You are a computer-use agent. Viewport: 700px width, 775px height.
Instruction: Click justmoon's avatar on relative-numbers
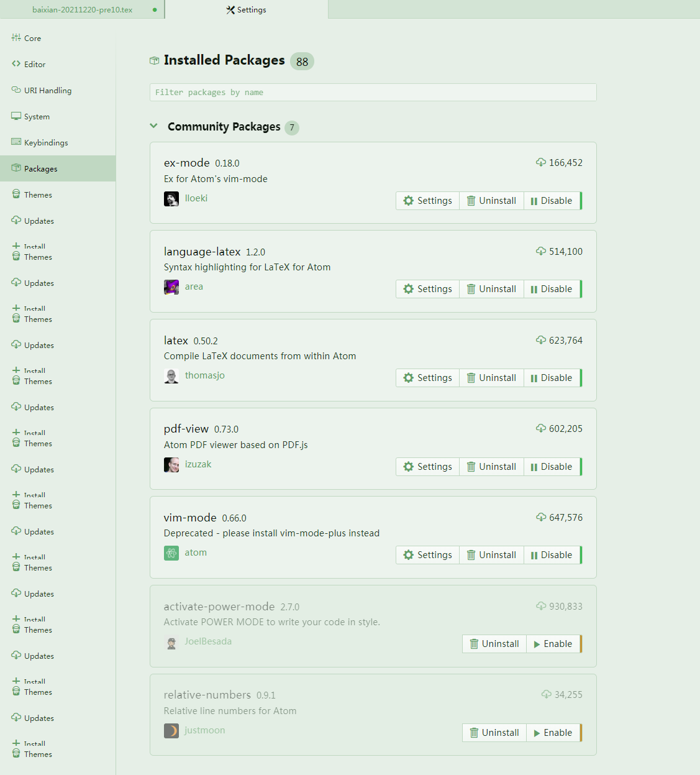171,731
